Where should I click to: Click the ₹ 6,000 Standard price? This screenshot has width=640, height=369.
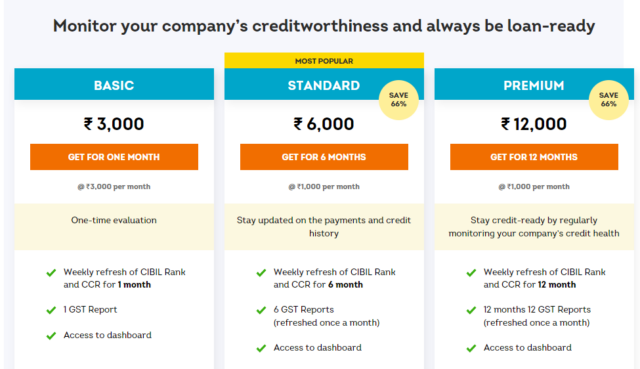pyautogui.click(x=324, y=124)
